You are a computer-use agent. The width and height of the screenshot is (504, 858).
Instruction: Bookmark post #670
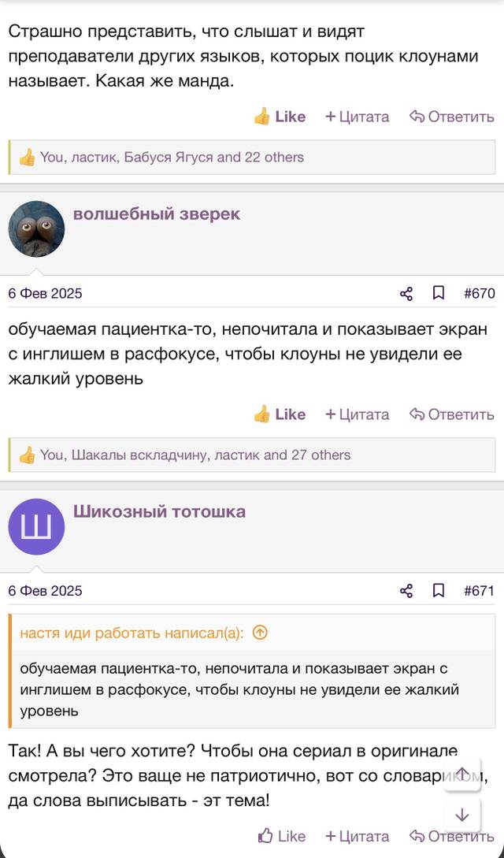439,293
